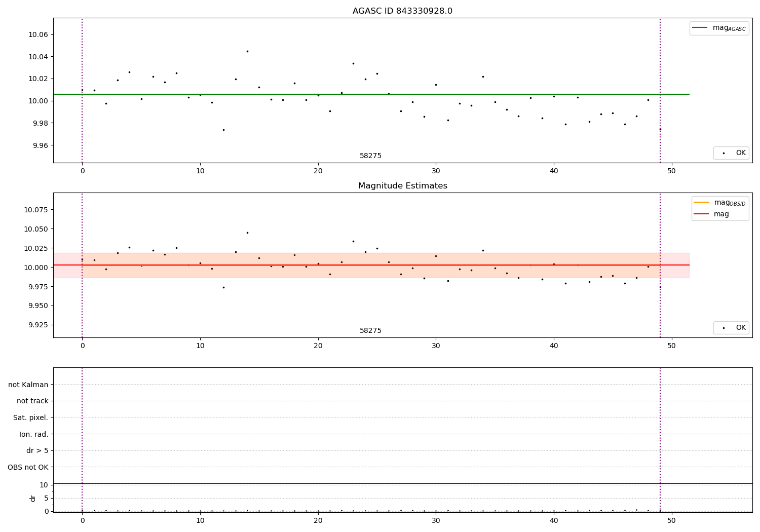Screen dimensions: 760x532
Task: Click the '10.04' tick label on top plot
Action: (38, 57)
